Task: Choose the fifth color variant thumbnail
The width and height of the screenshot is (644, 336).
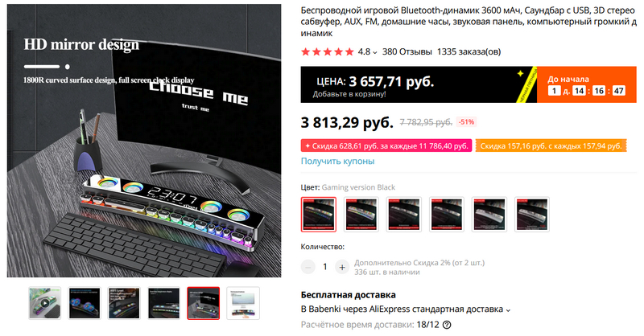Action: tap(489, 214)
